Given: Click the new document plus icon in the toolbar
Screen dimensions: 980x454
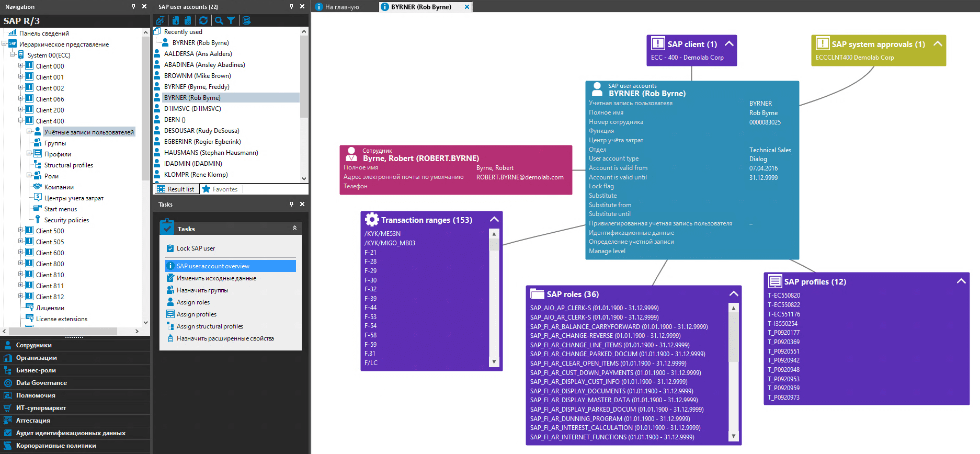Looking at the screenshot, I should click(x=176, y=20).
